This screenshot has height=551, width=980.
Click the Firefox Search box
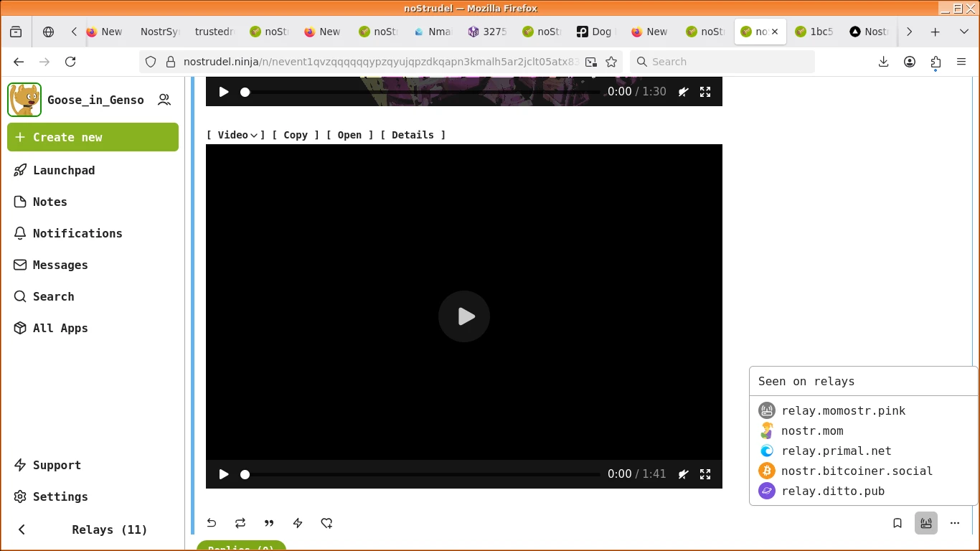coord(722,62)
